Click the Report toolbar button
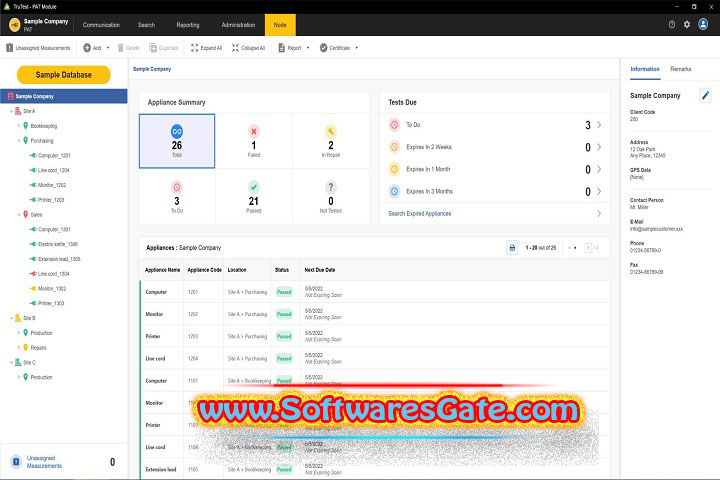The height and width of the screenshot is (480, 720). click(290, 48)
